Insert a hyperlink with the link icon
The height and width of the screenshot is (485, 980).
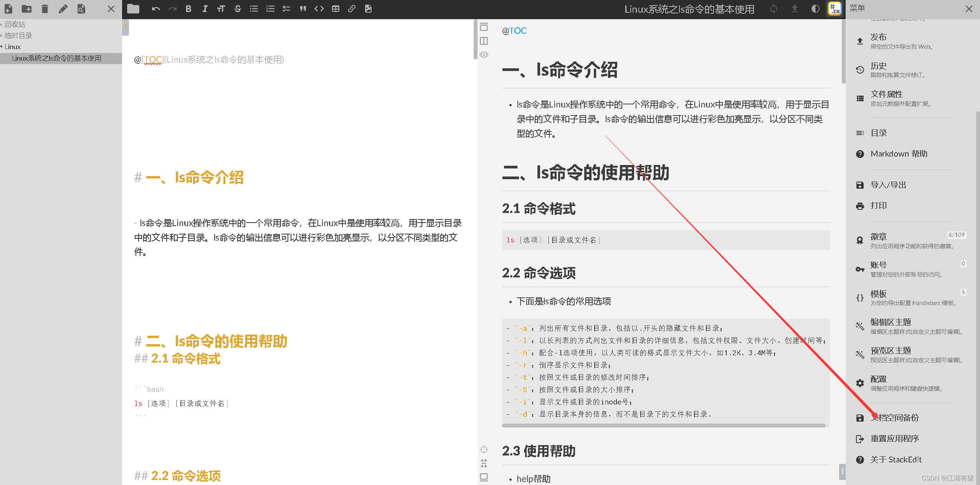tap(352, 9)
